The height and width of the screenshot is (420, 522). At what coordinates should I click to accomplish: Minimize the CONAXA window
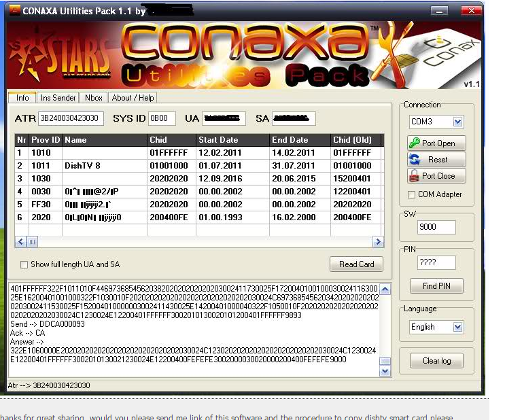coord(439,11)
